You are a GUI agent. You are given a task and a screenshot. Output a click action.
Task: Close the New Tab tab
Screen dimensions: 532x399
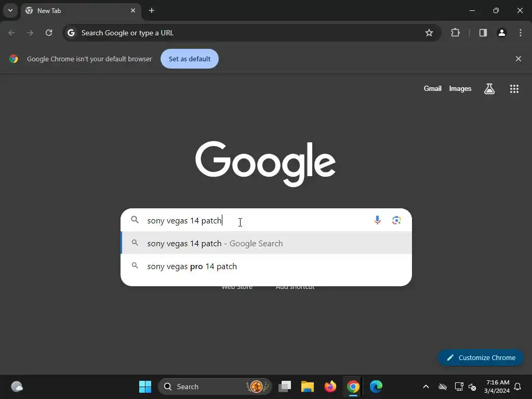point(133,10)
